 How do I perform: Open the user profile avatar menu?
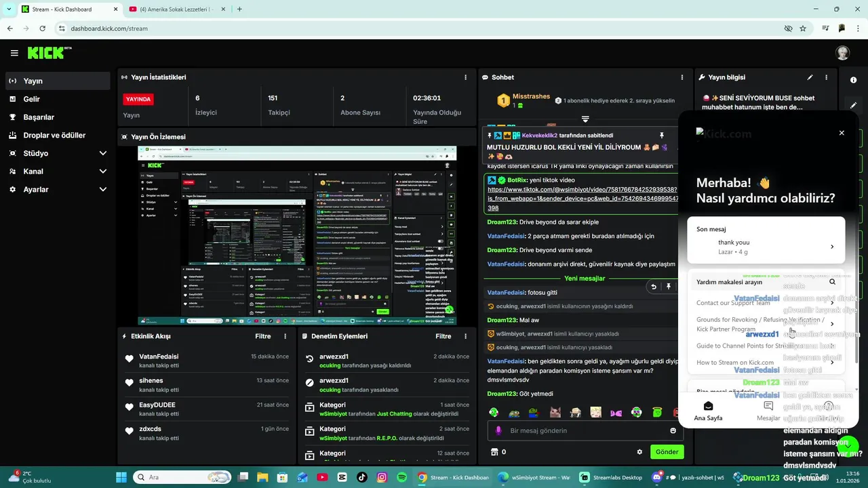point(842,53)
